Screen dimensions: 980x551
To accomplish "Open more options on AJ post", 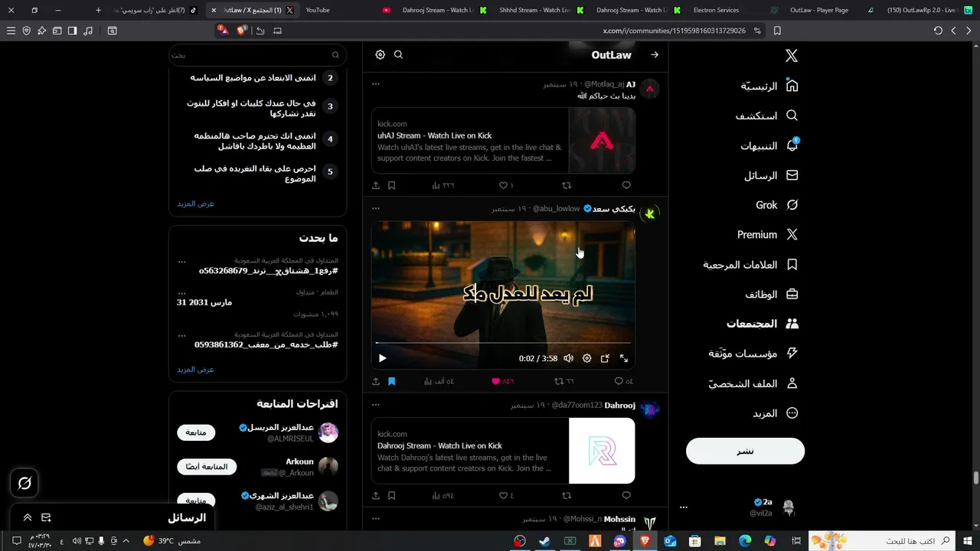I will (x=376, y=83).
